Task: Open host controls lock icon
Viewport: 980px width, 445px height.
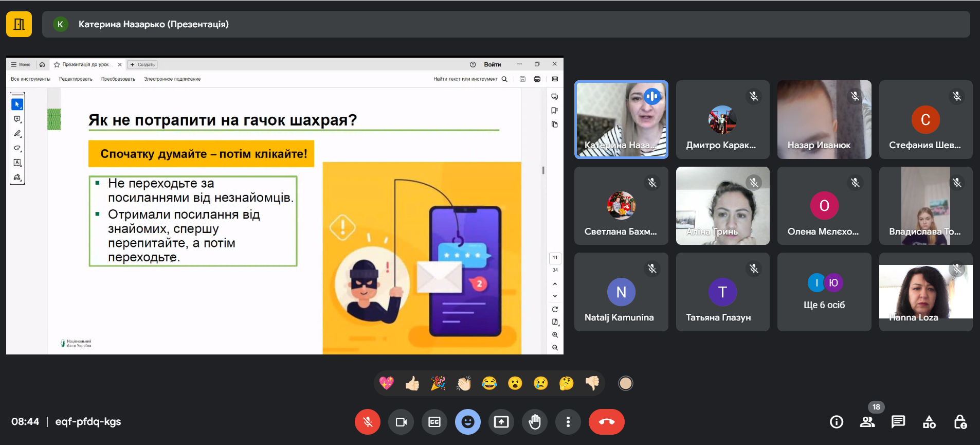Action: click(x=960, y=422)
